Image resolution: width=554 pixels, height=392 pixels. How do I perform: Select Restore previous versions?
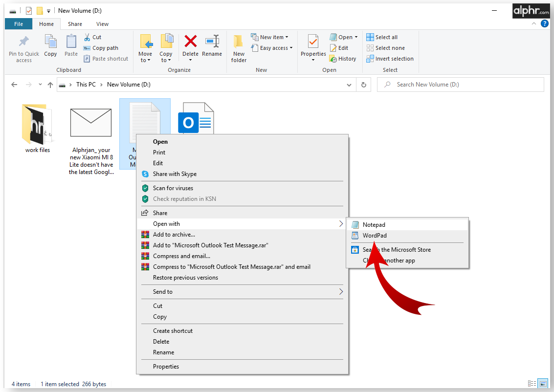[242, 278]
